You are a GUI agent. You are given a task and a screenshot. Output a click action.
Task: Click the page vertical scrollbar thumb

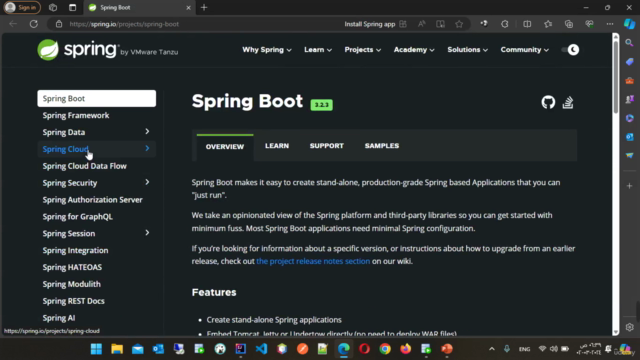pyautogui.click(x=616, y=78)
